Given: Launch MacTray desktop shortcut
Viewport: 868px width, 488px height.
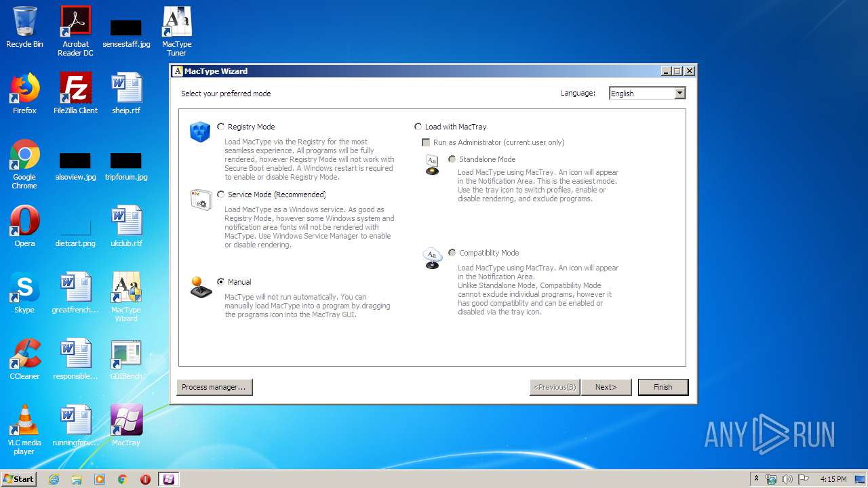Looking at the screenshot, I should (126, 426).
